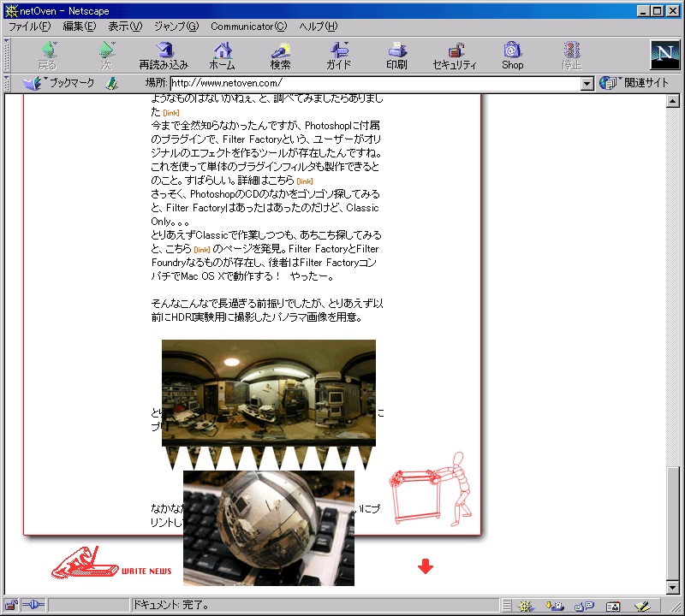The image size is (685, 616).
Task: Open the 表示(V) menu
Action: [x=125, y=27]
